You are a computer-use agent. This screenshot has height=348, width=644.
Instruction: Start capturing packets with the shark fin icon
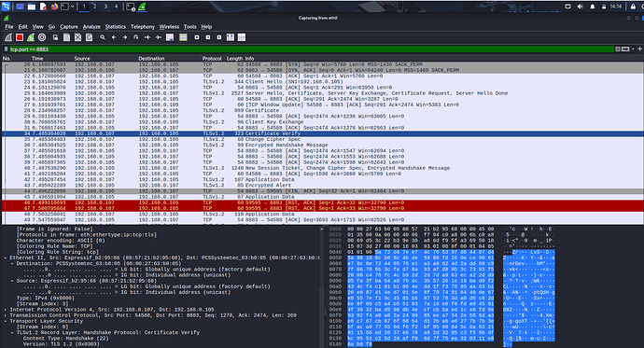[8, 37]
